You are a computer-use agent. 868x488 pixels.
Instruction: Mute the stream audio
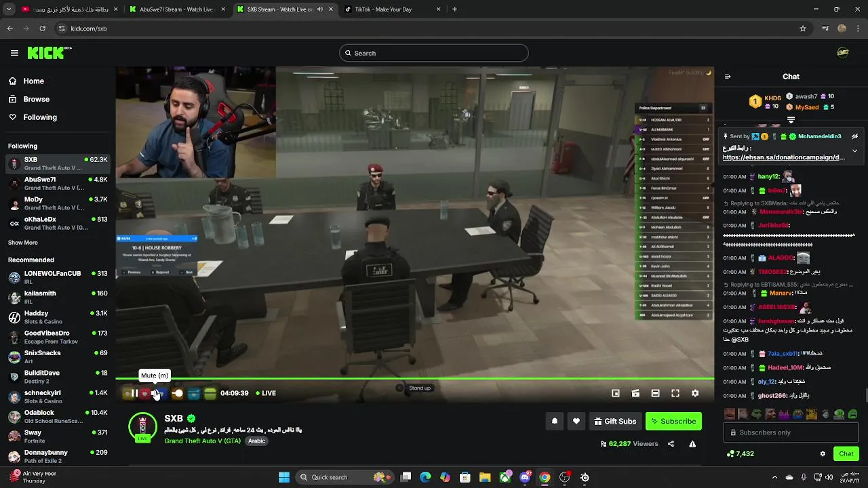pos(154,393)
